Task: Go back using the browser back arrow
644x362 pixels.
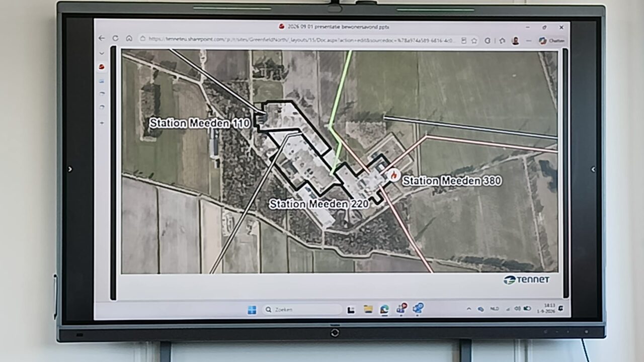Action: [102, 39]
